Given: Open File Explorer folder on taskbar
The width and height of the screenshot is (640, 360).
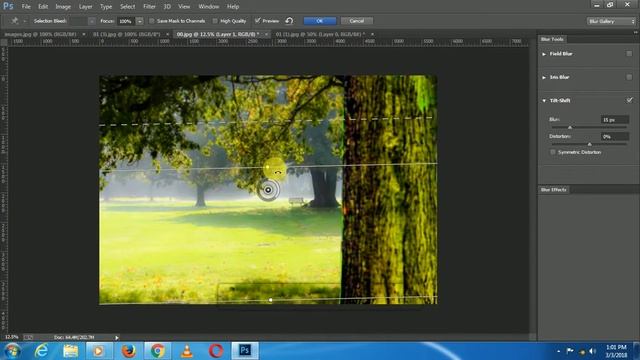Looking at the screenshot, I should [x=71, y=351].
